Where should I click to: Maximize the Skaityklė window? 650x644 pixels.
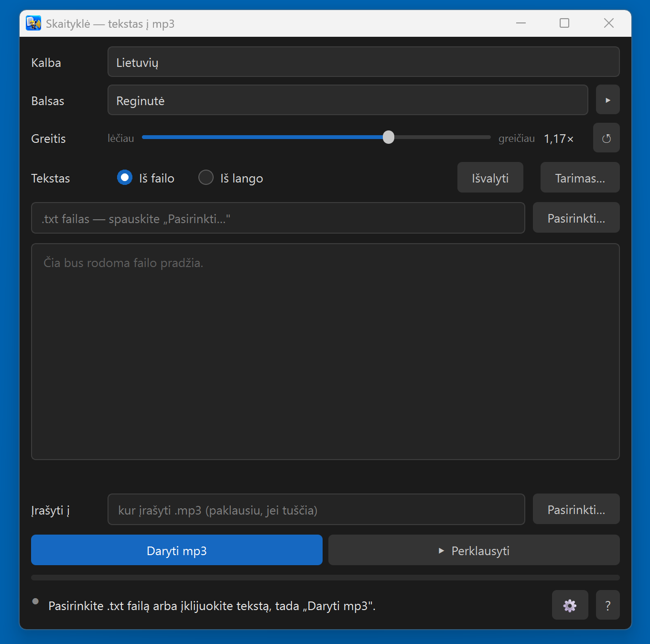(x=564, y=23)
